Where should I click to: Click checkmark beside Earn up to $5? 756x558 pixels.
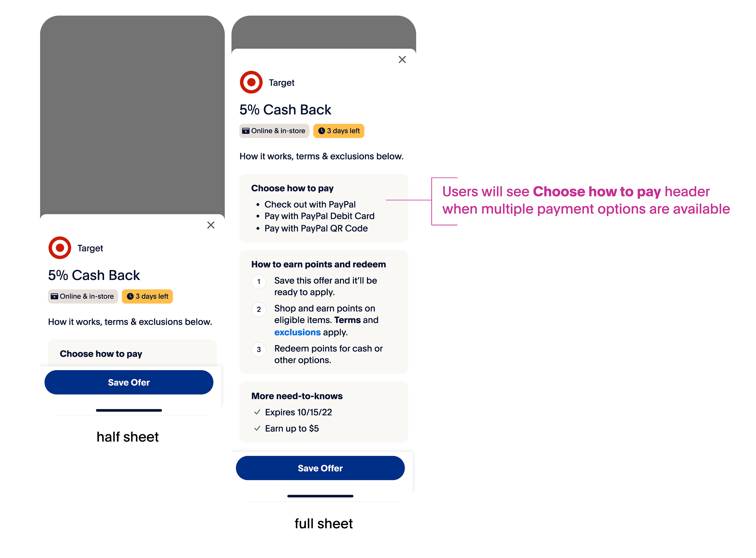tap(257, 428)
